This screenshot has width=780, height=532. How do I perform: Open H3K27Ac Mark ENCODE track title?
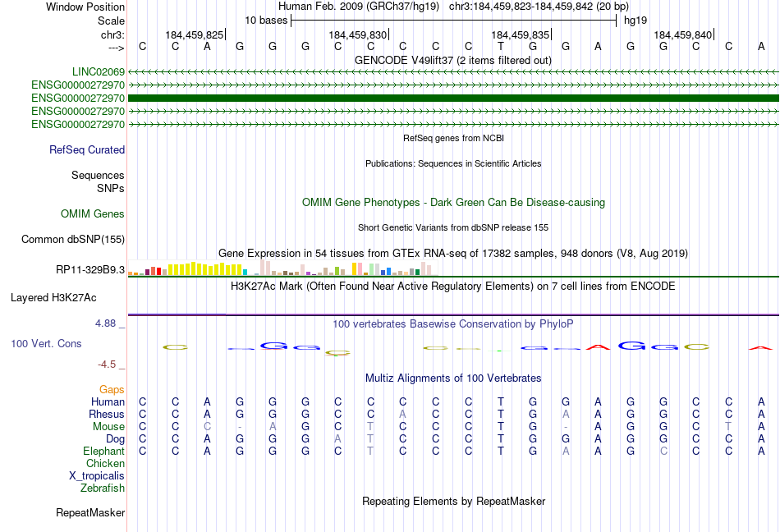[x=453, y=287]
